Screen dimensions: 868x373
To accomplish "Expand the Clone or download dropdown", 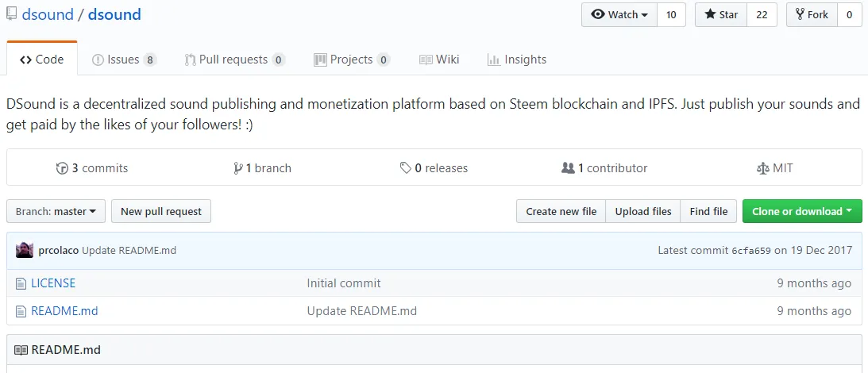I will pyautogui.click(x=802, y=211).
